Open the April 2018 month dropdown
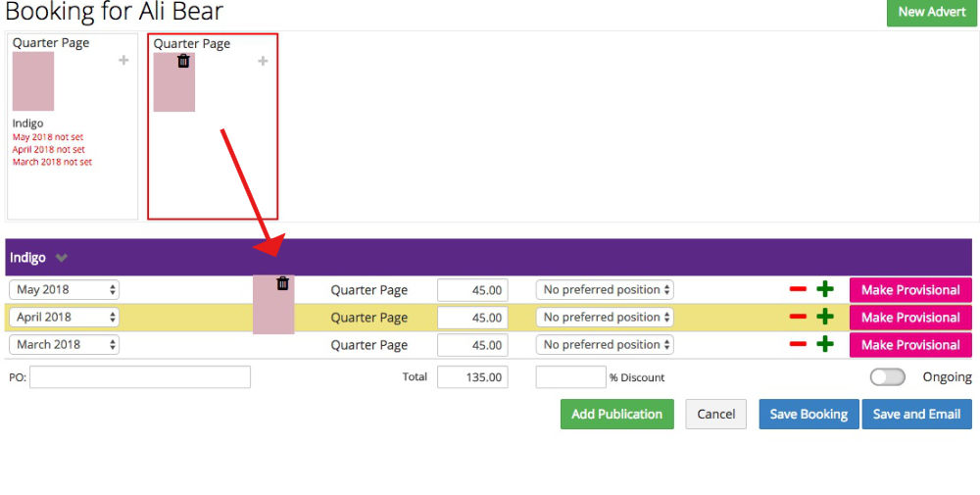980x495 pixels. 65,317
